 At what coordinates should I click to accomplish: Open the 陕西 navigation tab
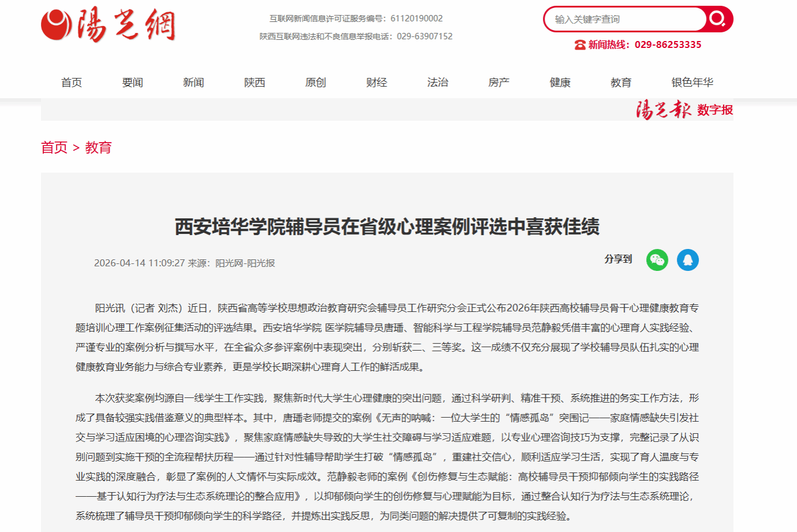tap(255, 83)
